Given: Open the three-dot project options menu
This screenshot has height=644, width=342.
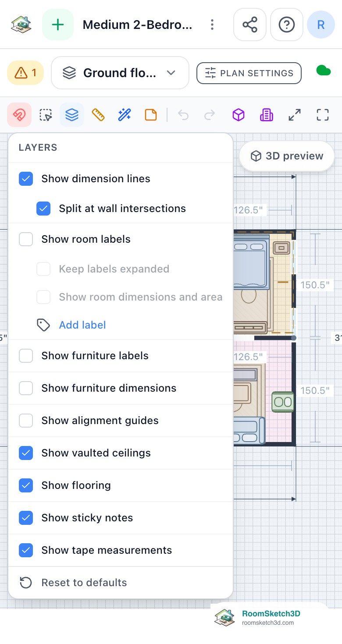Looking at the screenshot, I should pyautogui.click(x=212, y=25).
